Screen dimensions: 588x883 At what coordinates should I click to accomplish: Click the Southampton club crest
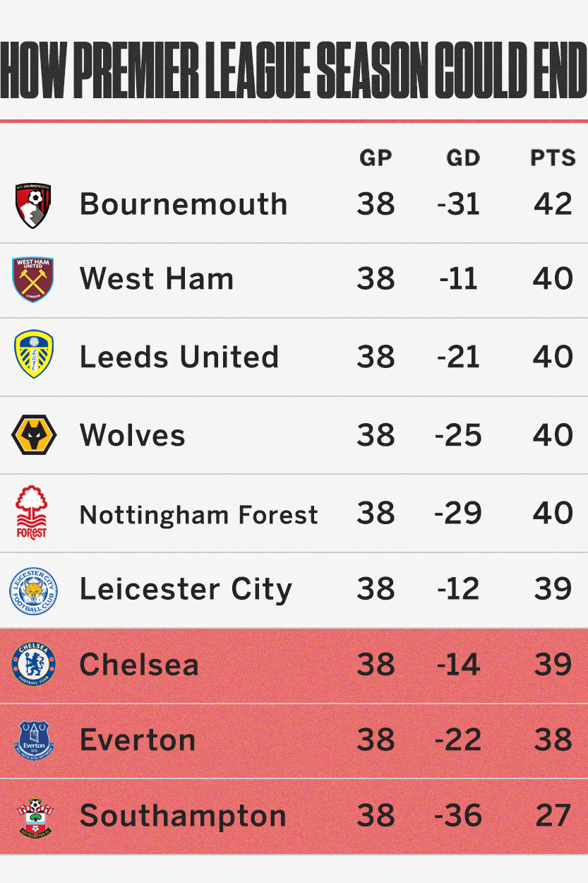pyautogui.click(x=34, y=817)
